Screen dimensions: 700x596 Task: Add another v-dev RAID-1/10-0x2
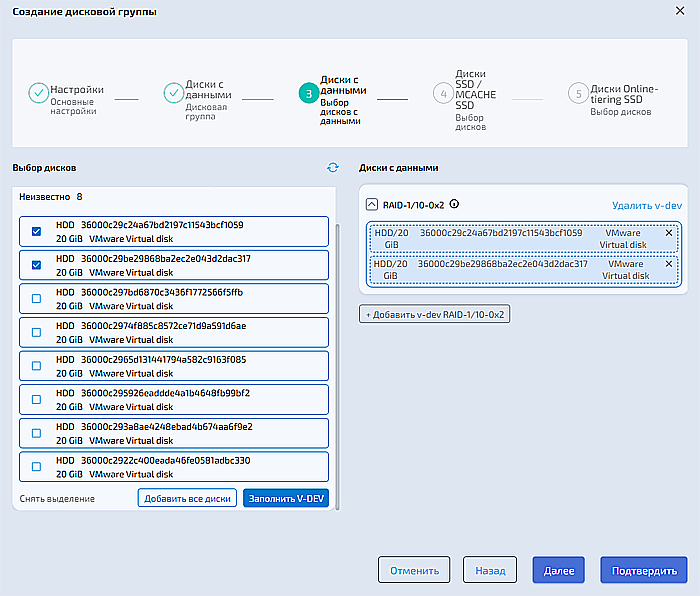(x=434, y=314)
